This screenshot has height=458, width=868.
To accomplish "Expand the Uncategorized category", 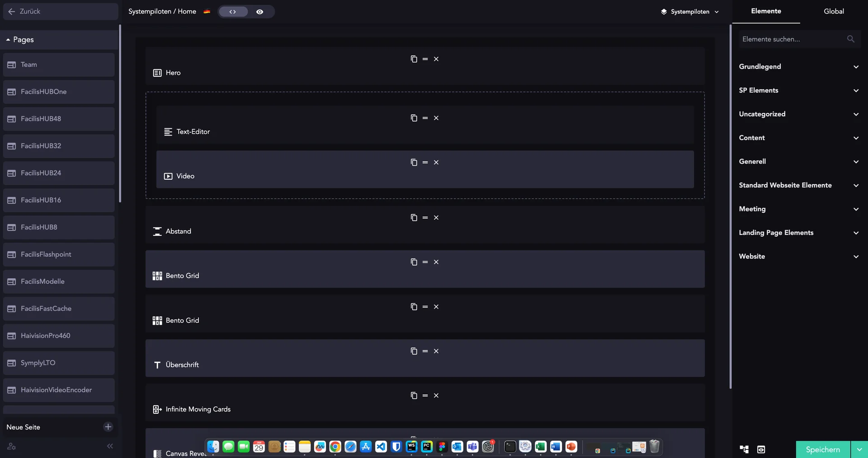I will [799, 114].
